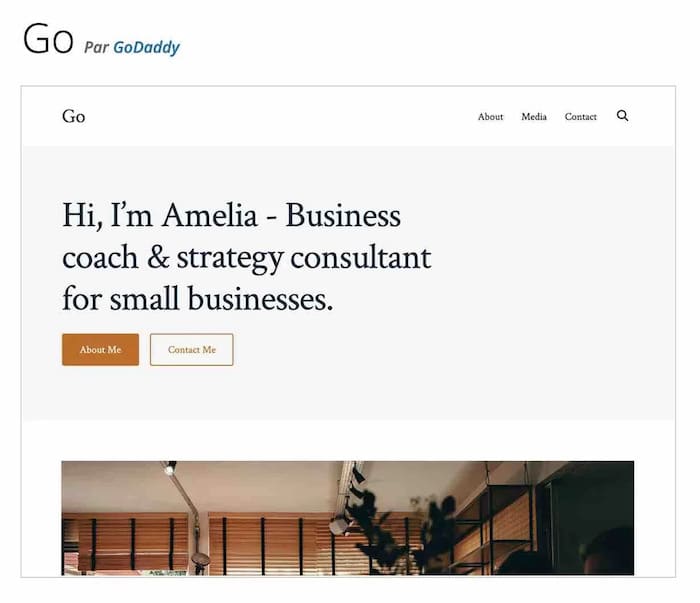
Task: Open the About menu item
Action: [490, 117]
